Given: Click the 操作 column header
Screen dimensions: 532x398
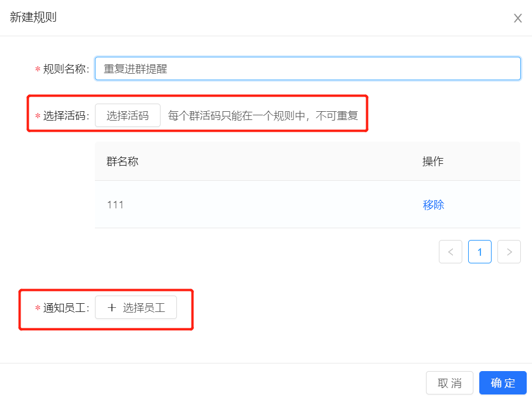Looking at the screenshot, I should click(x=433, y=162).
